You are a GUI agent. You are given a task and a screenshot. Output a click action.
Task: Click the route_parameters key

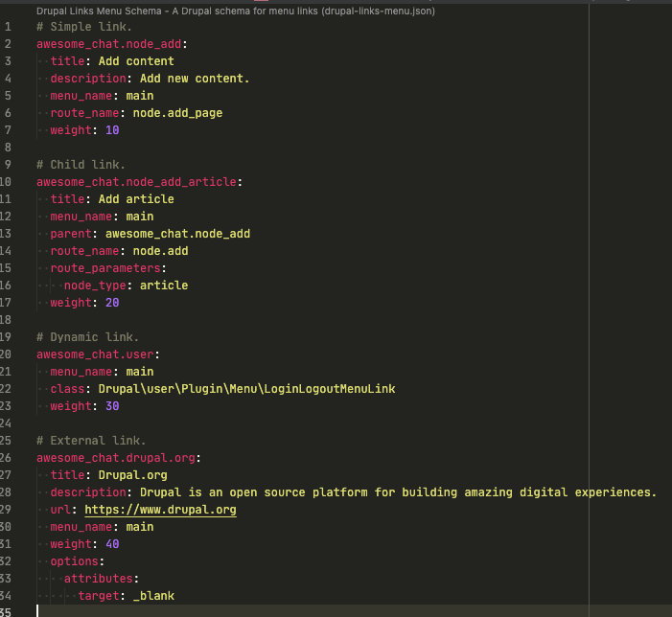pos(105,268)
